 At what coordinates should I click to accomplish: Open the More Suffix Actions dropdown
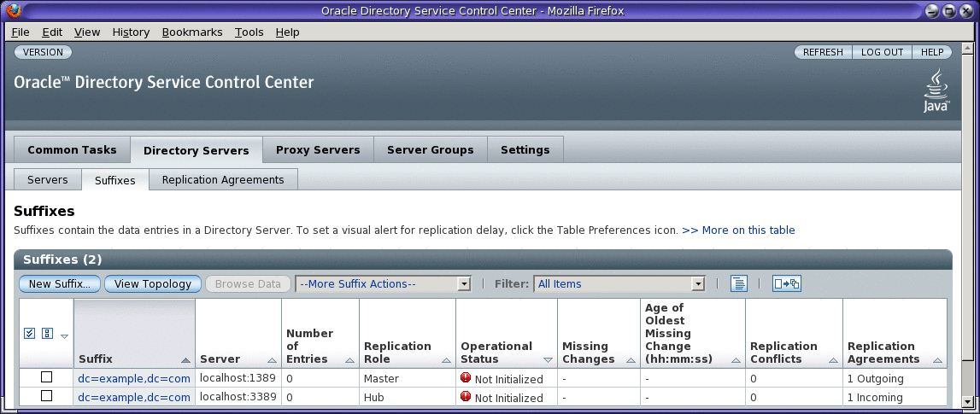pyautogui.click(x=383, y=283)
